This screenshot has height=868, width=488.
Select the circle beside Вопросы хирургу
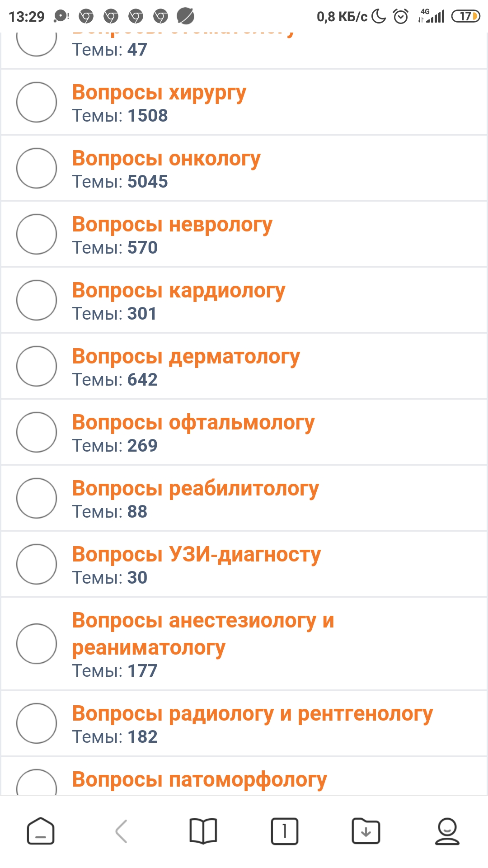tap(37, 102)
